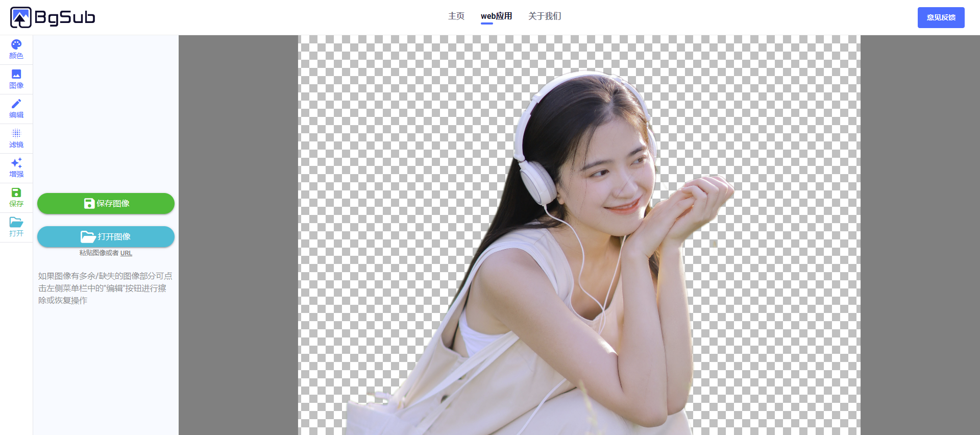Click the 意见反馈 feedback button
The width and height of the screenshot is (980, 435).
click(941, 17)
